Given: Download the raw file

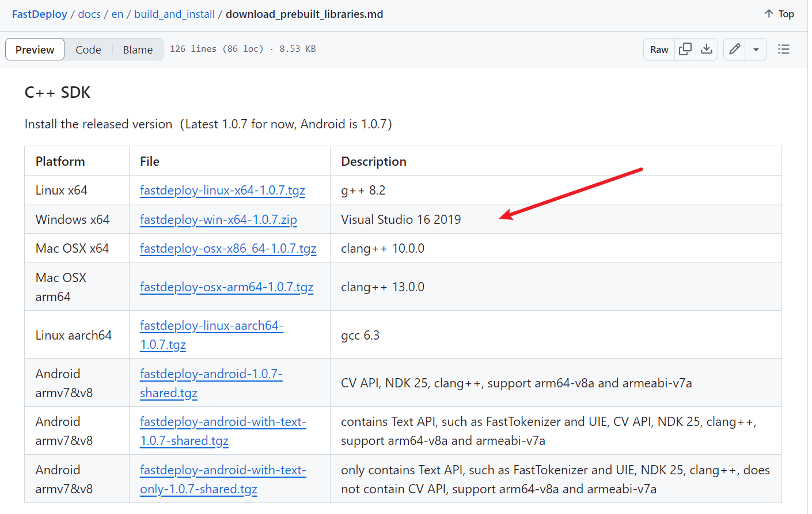Looking at the screenshot, I should pyautogui.click(x=707, y=50).
